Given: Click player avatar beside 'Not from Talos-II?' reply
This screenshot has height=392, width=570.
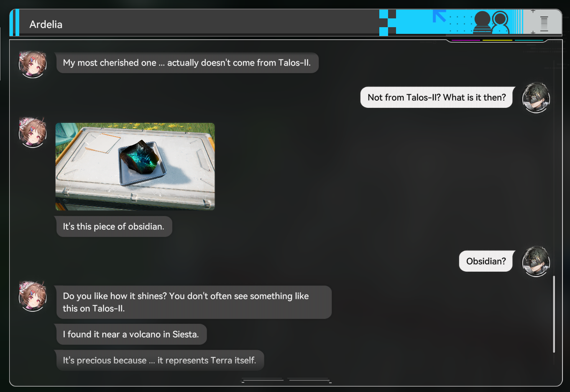Looking at the screenshot, I should [x=536, y=98].
